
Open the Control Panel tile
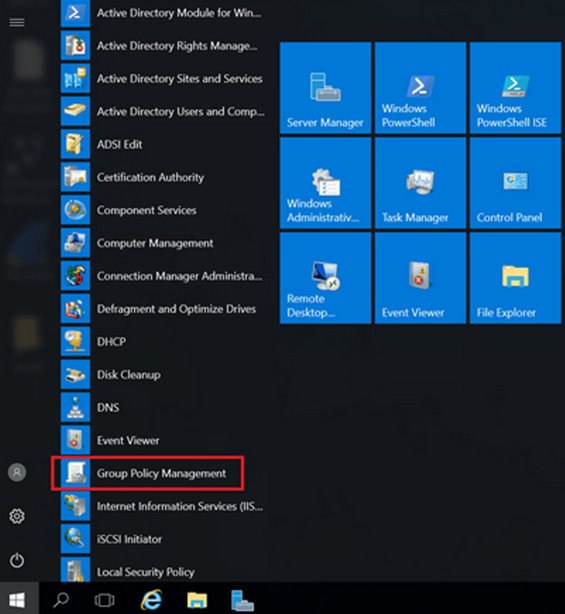[x=515, y=183]
